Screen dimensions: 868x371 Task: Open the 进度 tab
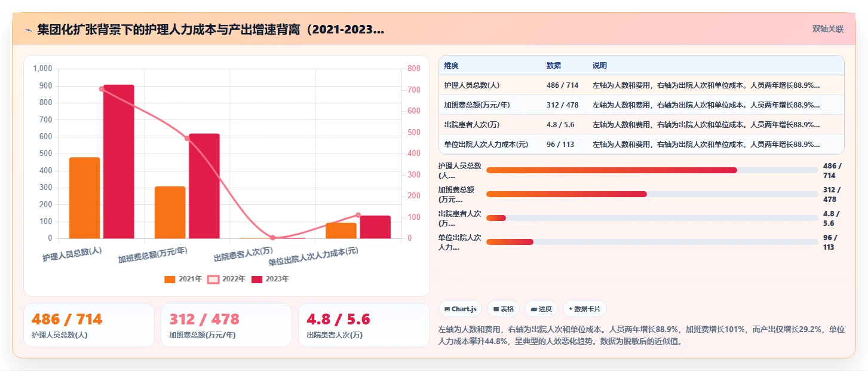click(x=541, y=309)
